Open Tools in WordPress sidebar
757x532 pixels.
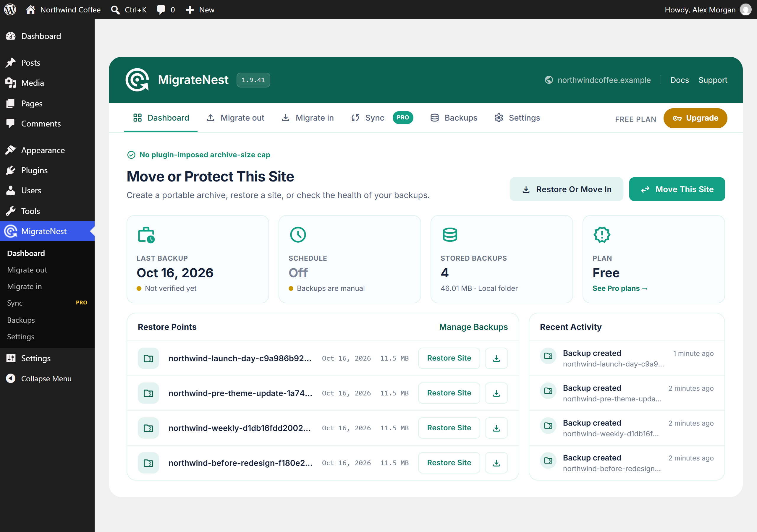pos(47,211)
